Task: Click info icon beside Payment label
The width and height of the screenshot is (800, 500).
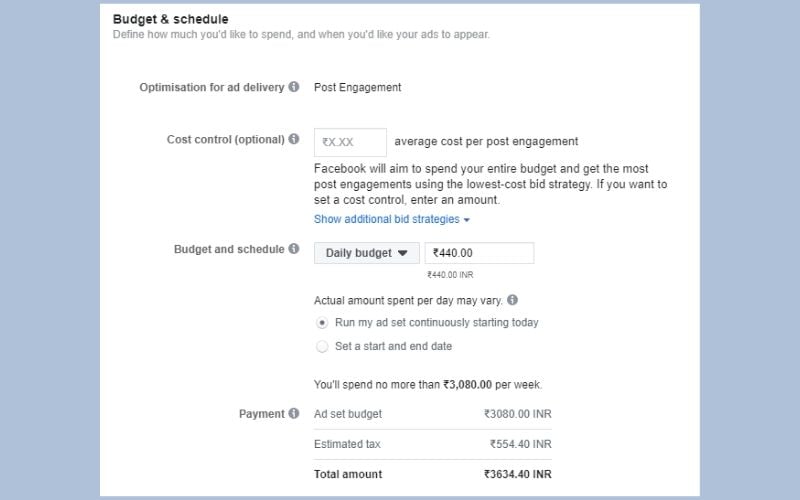Action: click(294, 413)
